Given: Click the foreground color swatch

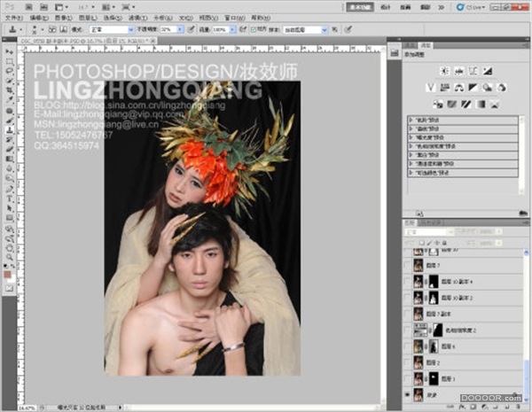Looking at the screenshot, I should (7, 275).
